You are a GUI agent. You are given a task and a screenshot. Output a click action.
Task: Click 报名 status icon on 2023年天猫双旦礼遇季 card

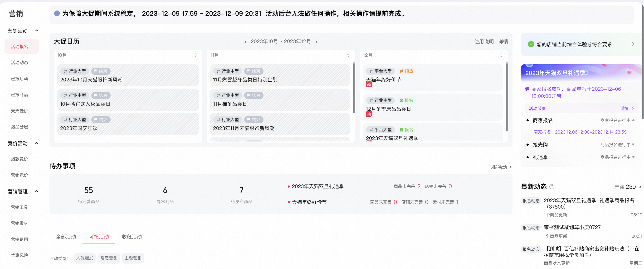[x=401, y=130]
